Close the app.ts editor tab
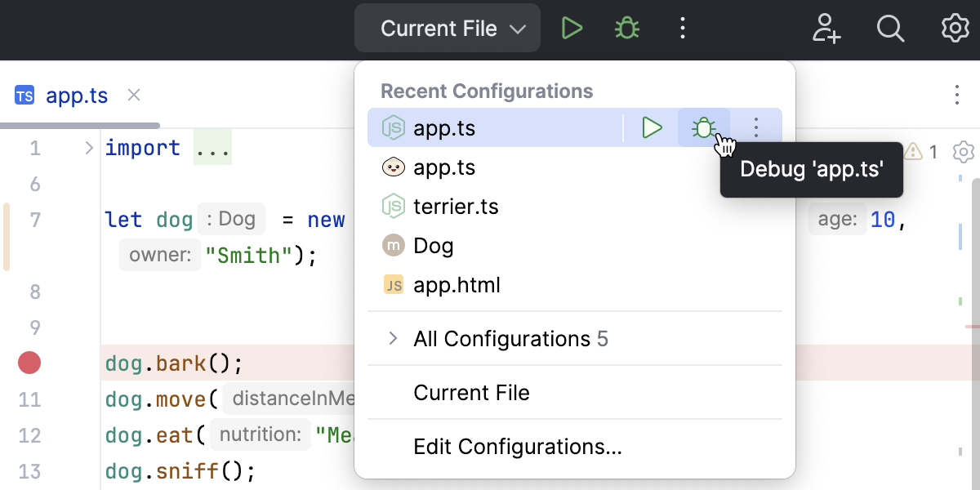The width and height of the screenshot is (980, 490). coord(133,96)
